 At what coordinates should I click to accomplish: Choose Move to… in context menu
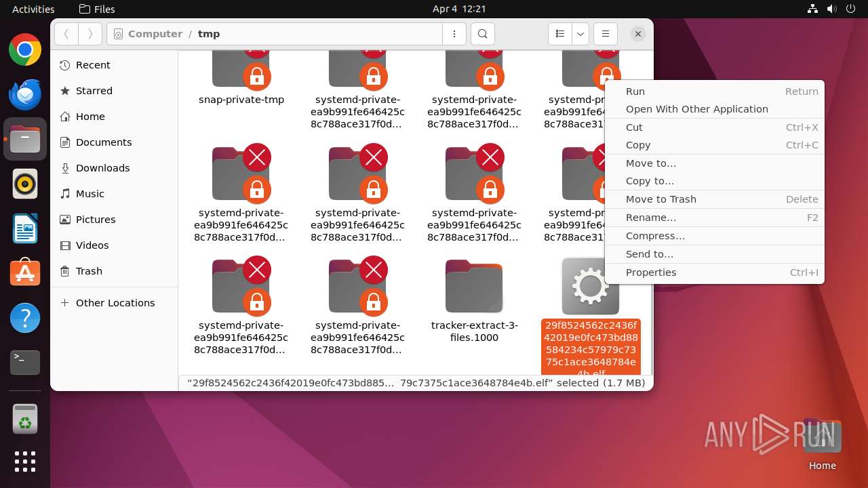point(715,163)
